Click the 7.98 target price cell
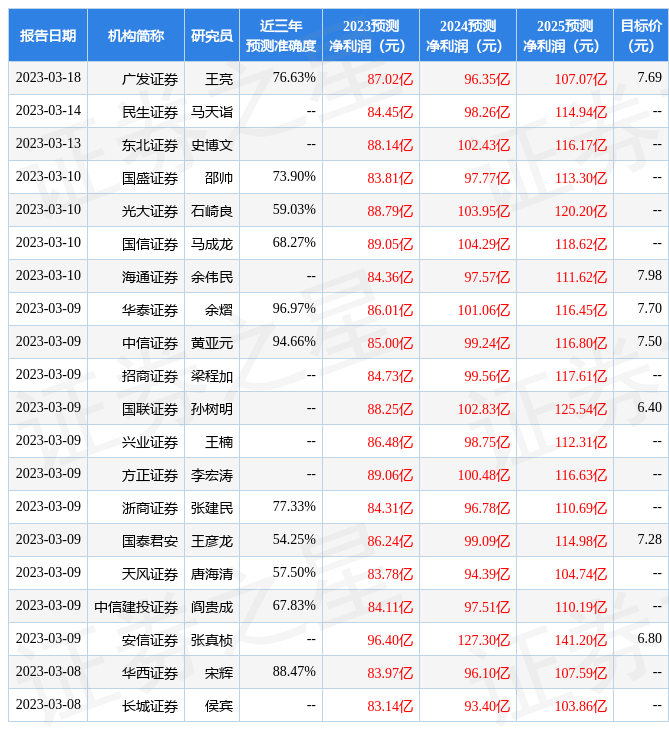 point(649,275)
